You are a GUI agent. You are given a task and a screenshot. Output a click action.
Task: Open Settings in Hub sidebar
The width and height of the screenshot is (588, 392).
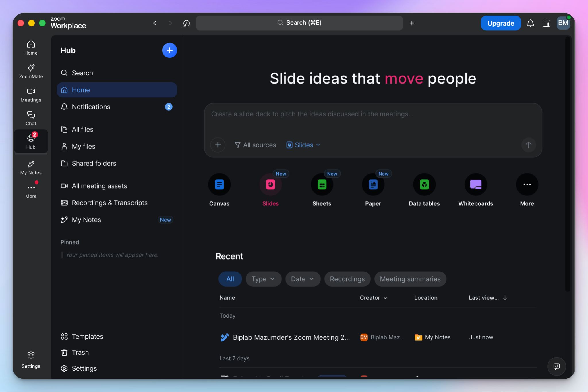pos(117,368)
